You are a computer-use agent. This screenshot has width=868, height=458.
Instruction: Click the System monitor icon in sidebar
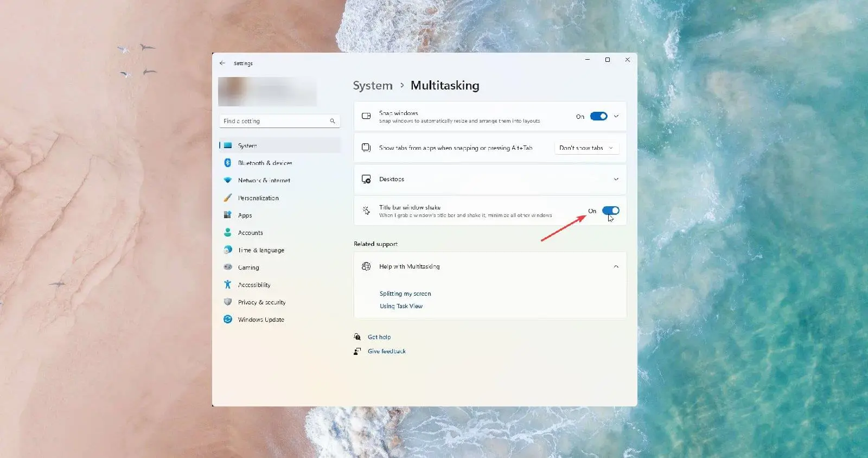click(x=228, y=145)
